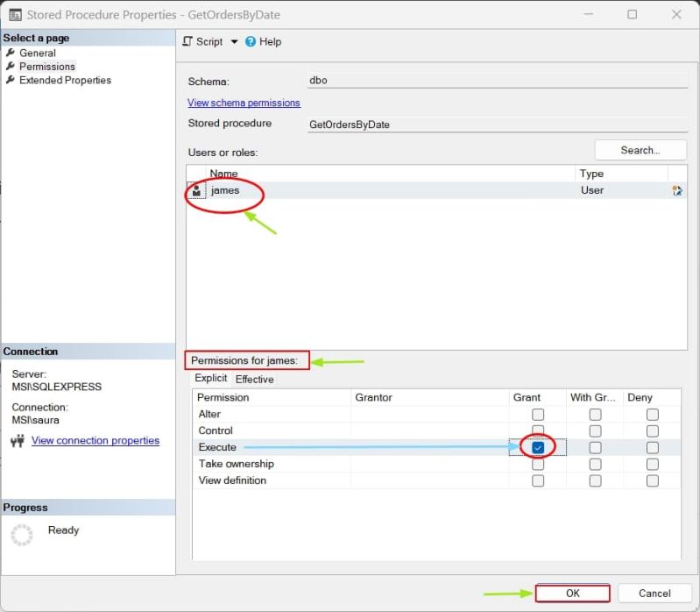This screenshot has height=612, width=700.
Task: Click the Extended Properties wrench icon
Action: click(x=11, y=81)
